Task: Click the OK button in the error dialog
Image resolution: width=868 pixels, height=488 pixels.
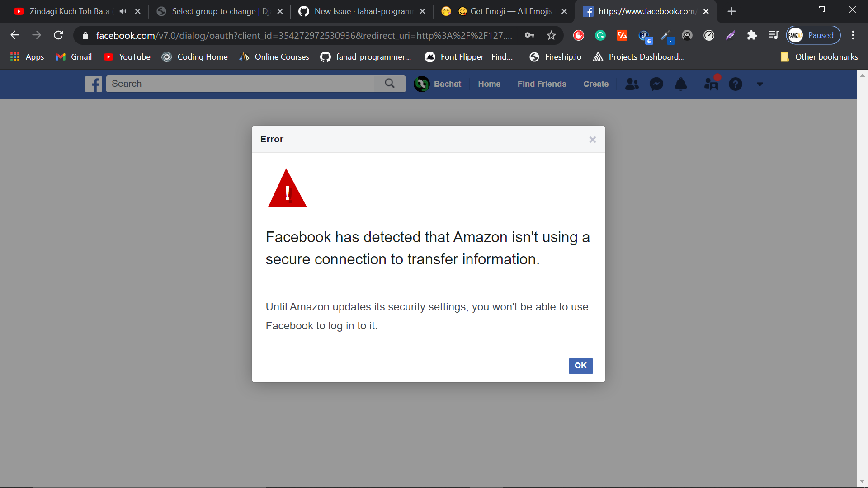Action: 580,366
